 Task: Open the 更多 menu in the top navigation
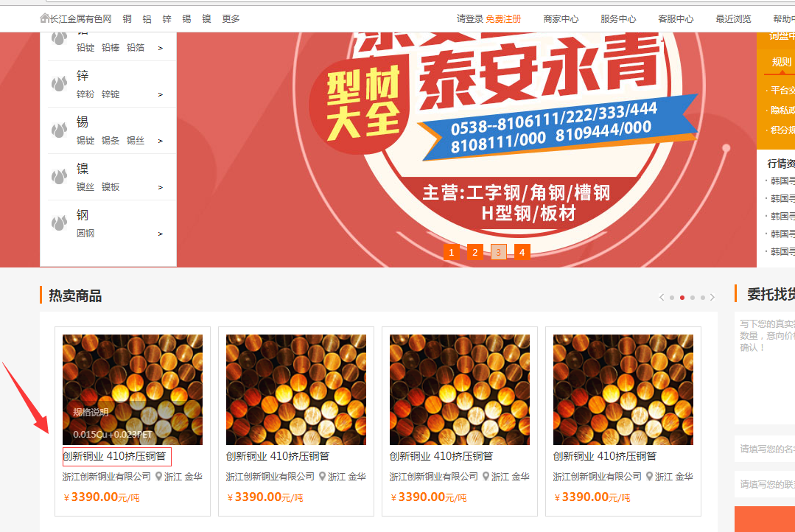(231, 18)
